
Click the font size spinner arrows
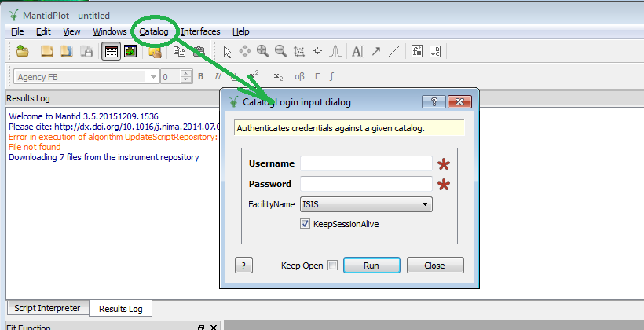[x=186, y=77]
